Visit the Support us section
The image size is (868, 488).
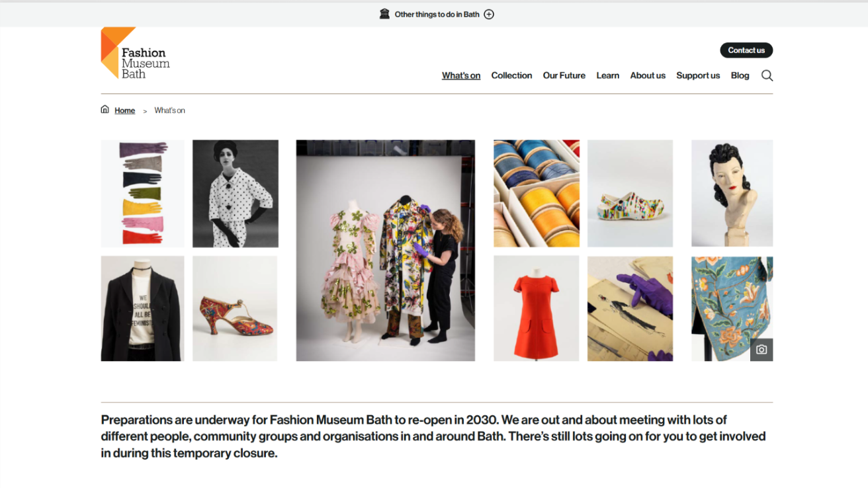pyautogui.click(x=698, y=75)
